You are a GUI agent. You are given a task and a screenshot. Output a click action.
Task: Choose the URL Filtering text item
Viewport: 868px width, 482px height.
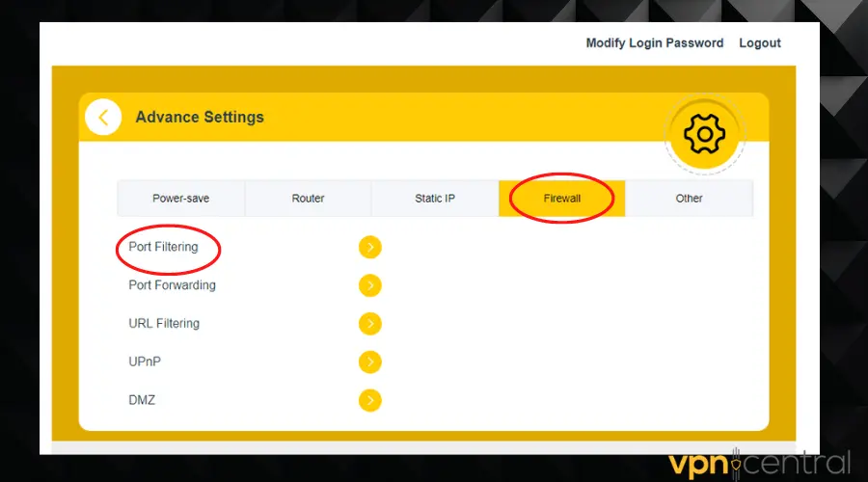(x=164, y=324)
